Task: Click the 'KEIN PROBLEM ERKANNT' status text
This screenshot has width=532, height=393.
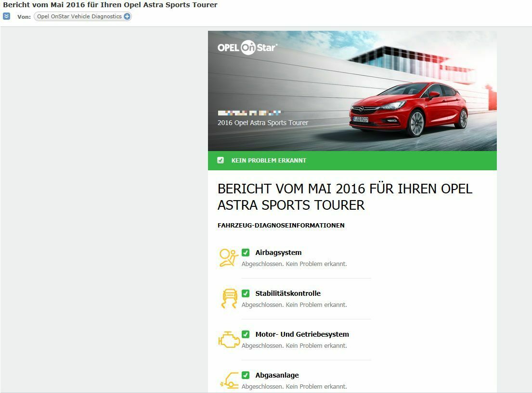Action: pyautogui.click(x=269, y=160)
